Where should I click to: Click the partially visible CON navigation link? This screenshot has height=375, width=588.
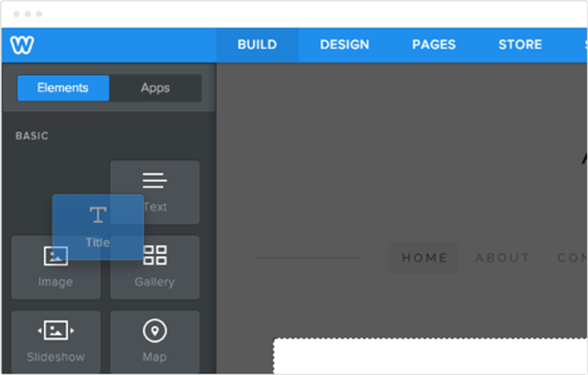[x=572, y=258]
